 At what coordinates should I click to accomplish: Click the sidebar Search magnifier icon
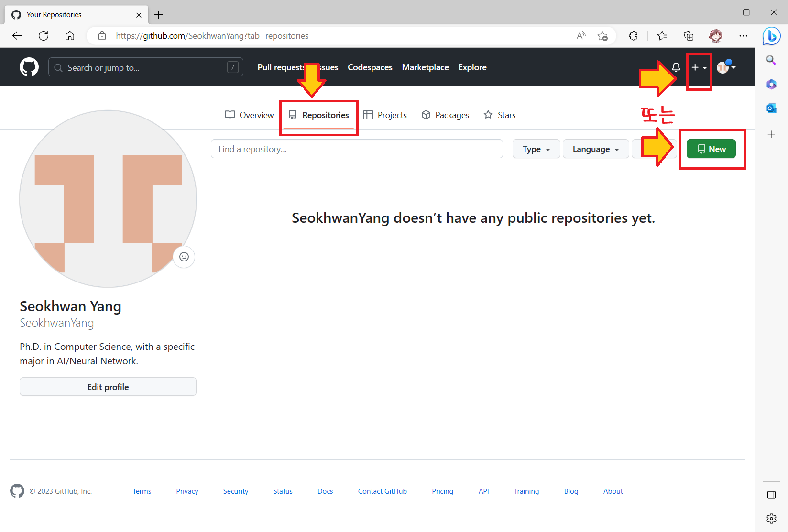(x=771, y=60)
